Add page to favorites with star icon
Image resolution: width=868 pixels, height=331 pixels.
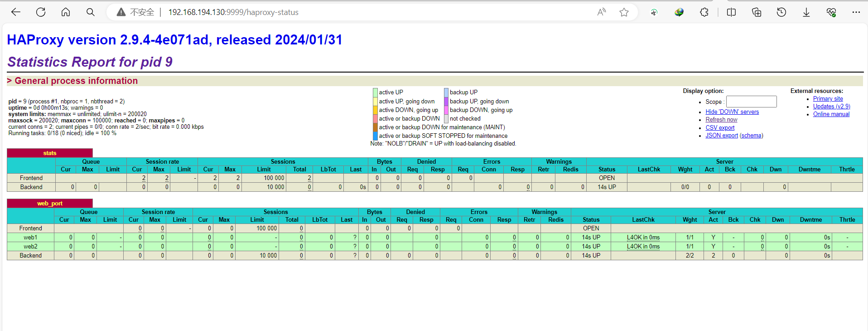624,12
